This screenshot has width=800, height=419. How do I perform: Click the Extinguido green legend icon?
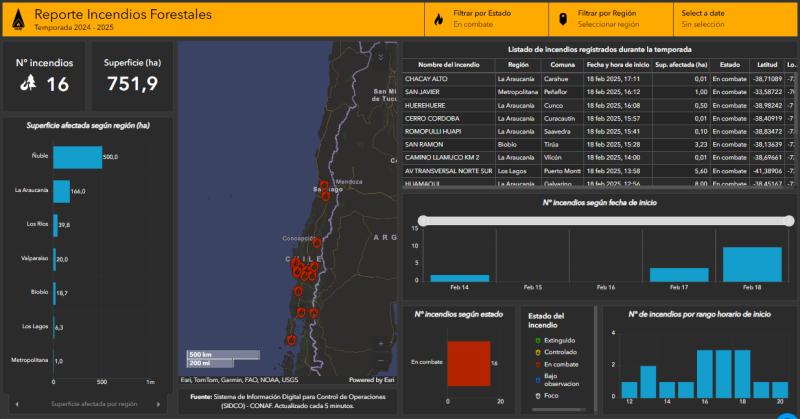point(538,340)
